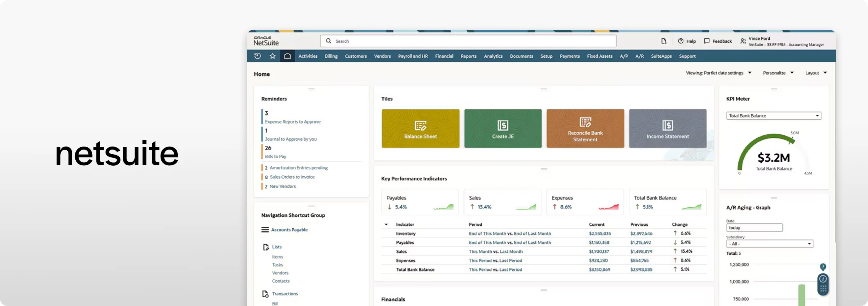
Task: Click the Help question mark icon
Action: pyautogui.click(x=681, y=41)
